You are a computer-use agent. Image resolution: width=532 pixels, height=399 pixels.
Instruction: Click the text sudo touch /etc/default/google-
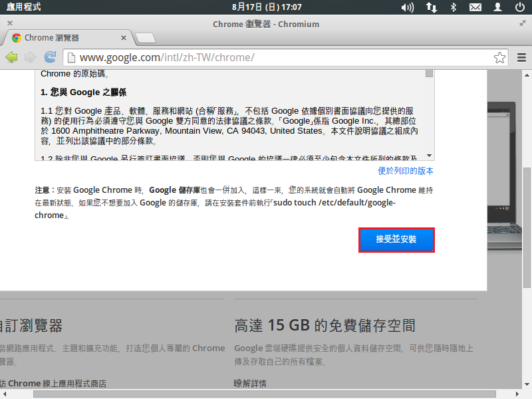click(334, 203)
